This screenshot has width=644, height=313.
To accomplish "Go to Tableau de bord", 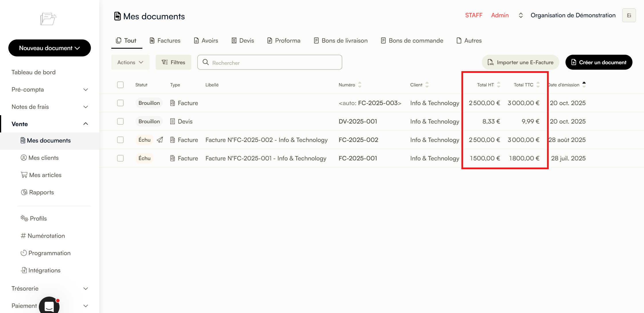I will pyautogui.click(x=34, y=72).
